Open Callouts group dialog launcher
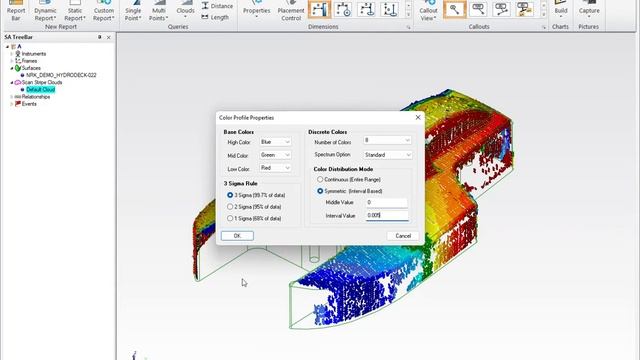The image size is (640, 360). (x=544, y=27)
